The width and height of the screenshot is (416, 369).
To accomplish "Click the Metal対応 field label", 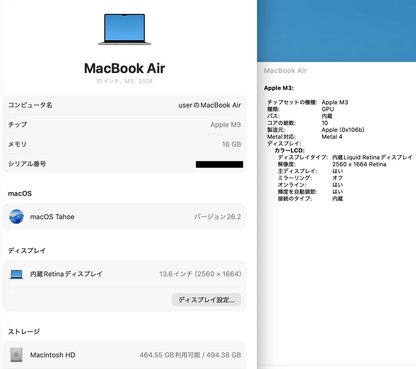I will pos(282,137).
